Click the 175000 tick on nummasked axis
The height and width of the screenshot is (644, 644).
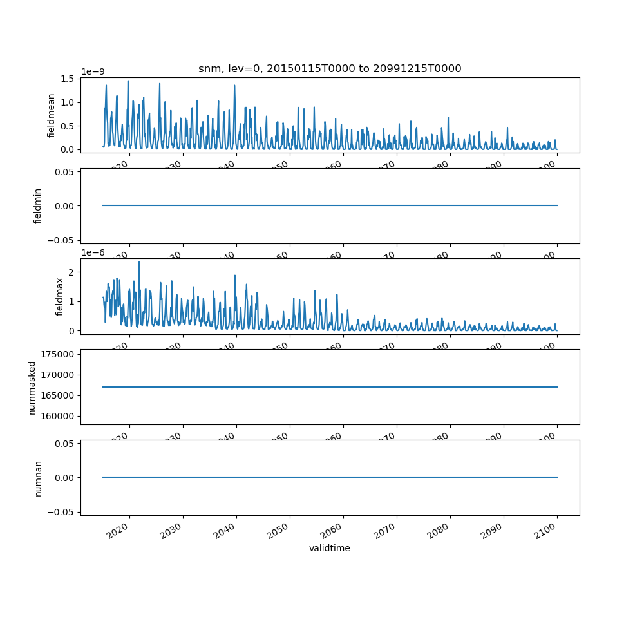click(58, 354)
